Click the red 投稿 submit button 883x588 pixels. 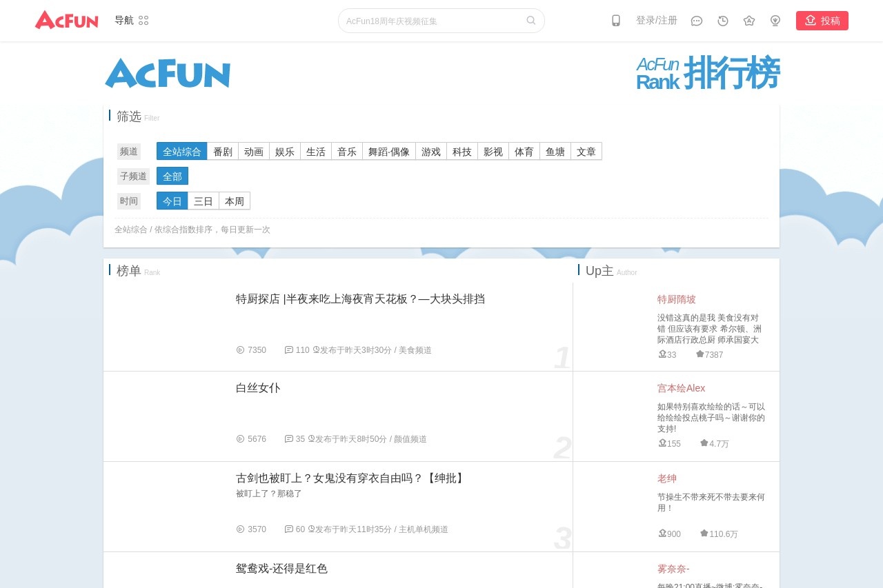click(x=822, y=21)
